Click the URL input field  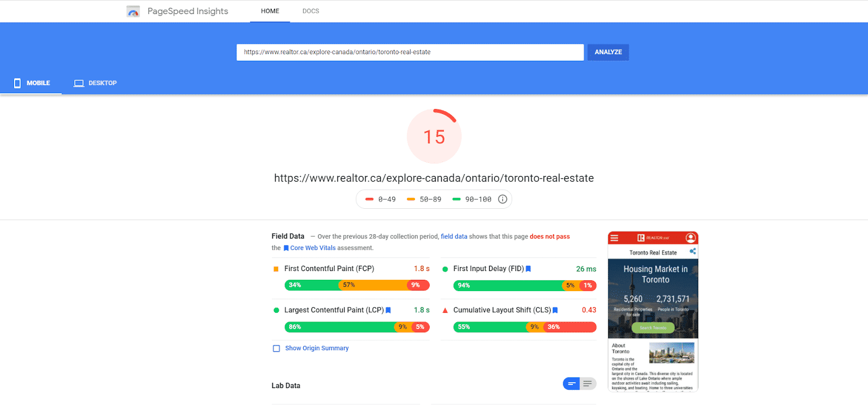click(x=410, y=52)
